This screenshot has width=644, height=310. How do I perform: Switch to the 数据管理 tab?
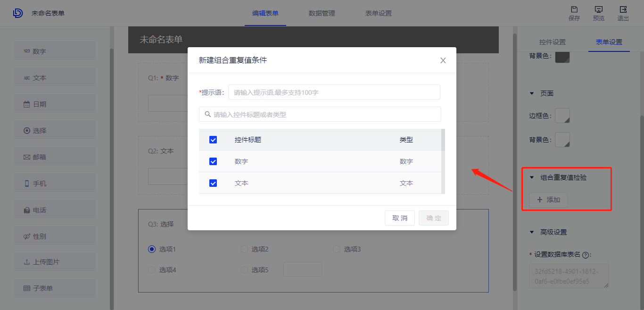tap(321, 13)
